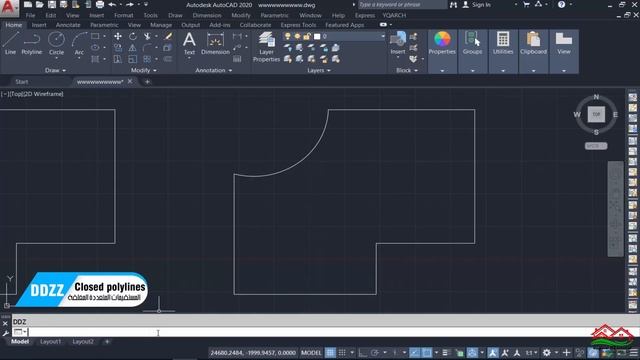Open the Parametric ribbon tab
The height and width of the screenshot is (360, 640).
click(104, 25)
